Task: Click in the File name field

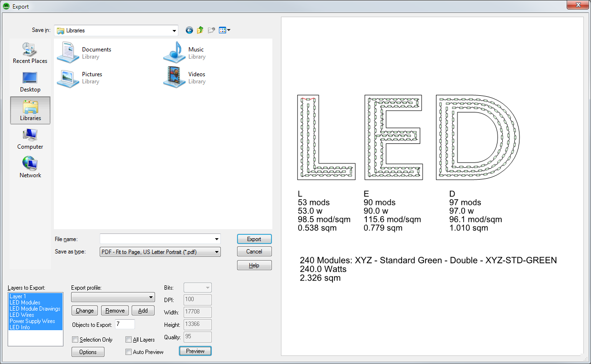Action: point(156,239)
